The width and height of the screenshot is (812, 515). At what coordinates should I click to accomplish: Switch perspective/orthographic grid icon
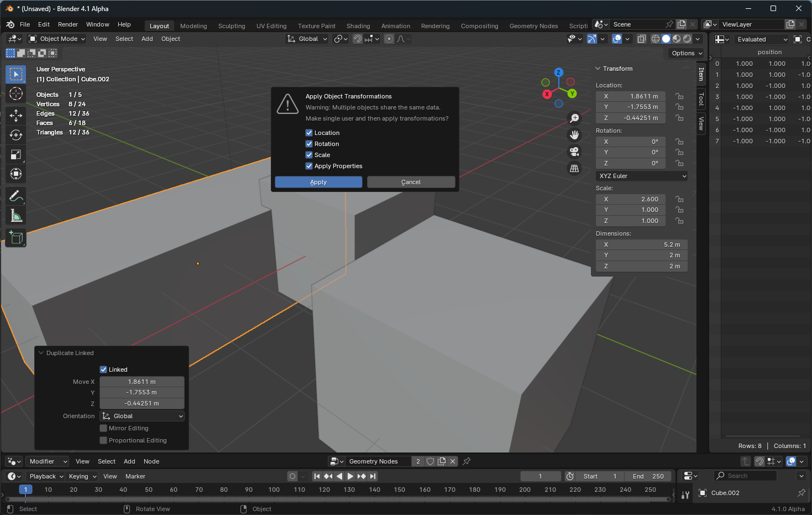574,168
